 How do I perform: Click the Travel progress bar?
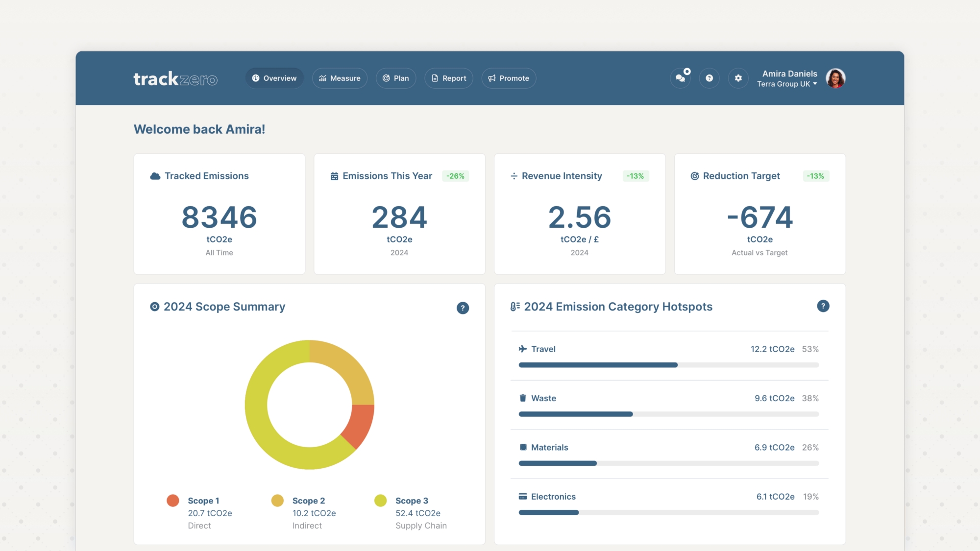coord(668,365)
